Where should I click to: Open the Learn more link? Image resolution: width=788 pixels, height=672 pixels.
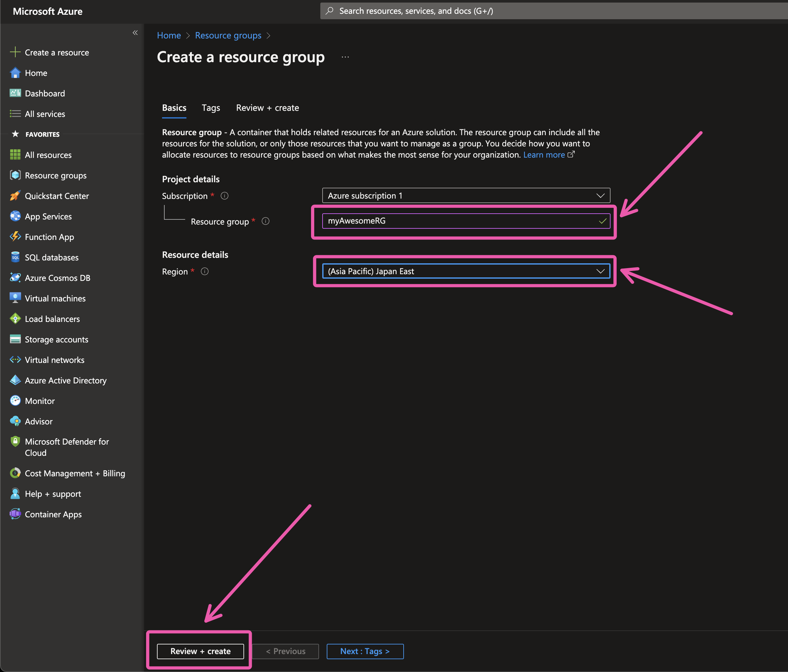544,155
